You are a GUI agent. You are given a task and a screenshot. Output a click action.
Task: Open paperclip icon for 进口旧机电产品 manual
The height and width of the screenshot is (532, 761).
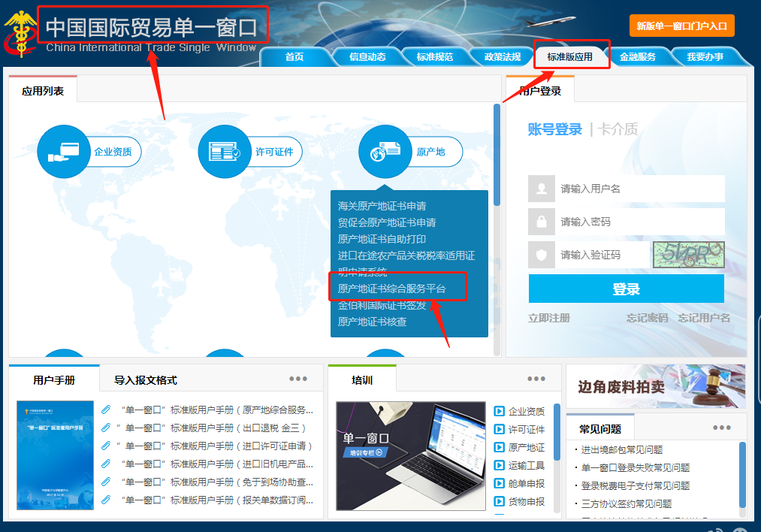click(x=106, y=464)
